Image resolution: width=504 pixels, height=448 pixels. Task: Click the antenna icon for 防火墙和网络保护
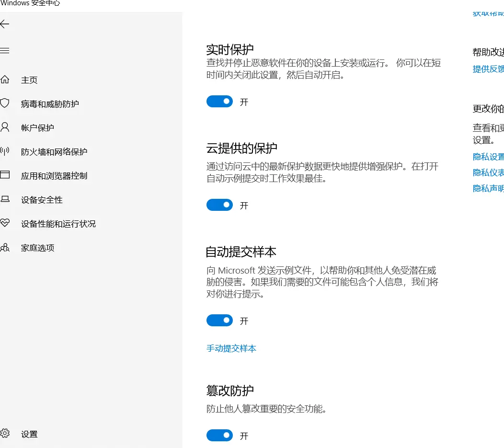(4, 151)
